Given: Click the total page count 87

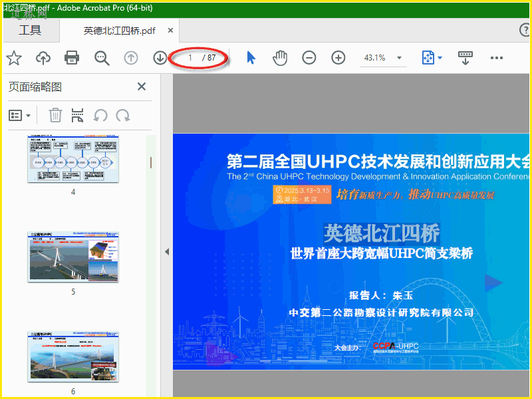Looking at the screenshot, I should click(211, 58).
